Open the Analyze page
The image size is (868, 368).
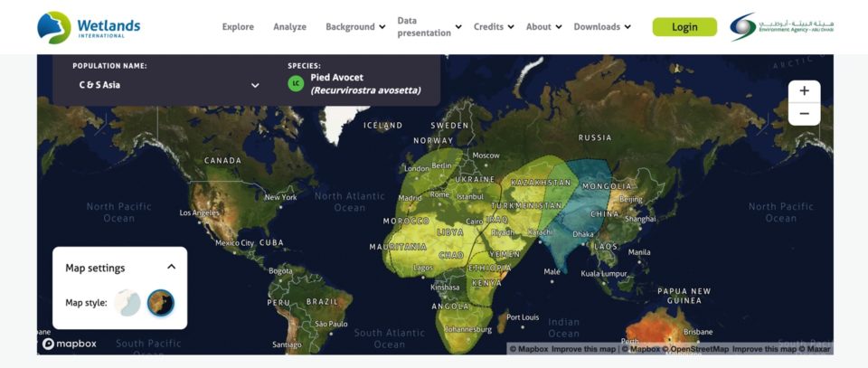289,26
